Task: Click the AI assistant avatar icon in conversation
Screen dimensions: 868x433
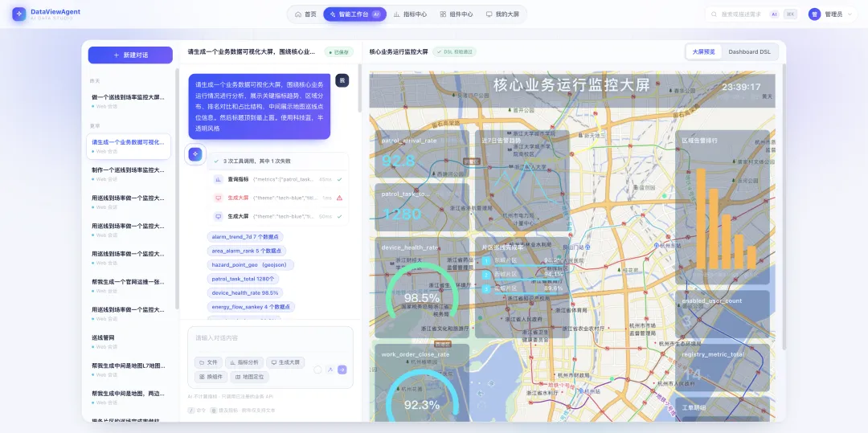Action: [194, 154]
